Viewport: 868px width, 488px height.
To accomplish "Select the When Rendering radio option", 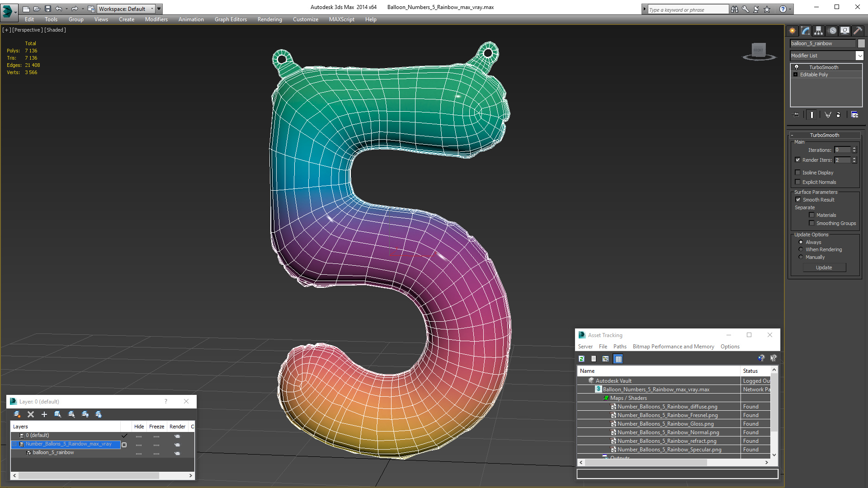I will coord(801,249).
